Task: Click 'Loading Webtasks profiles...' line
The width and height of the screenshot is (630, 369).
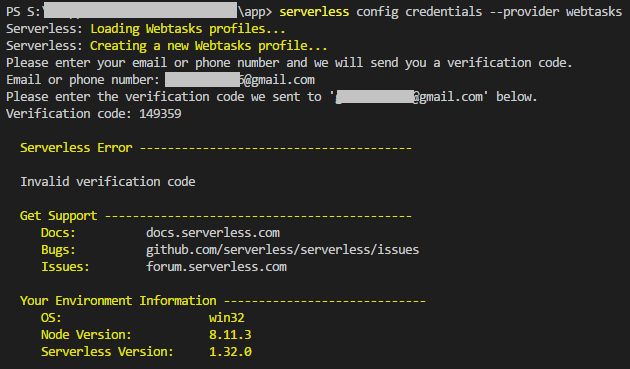Action: pyautogui.click(x=188, y=29)
